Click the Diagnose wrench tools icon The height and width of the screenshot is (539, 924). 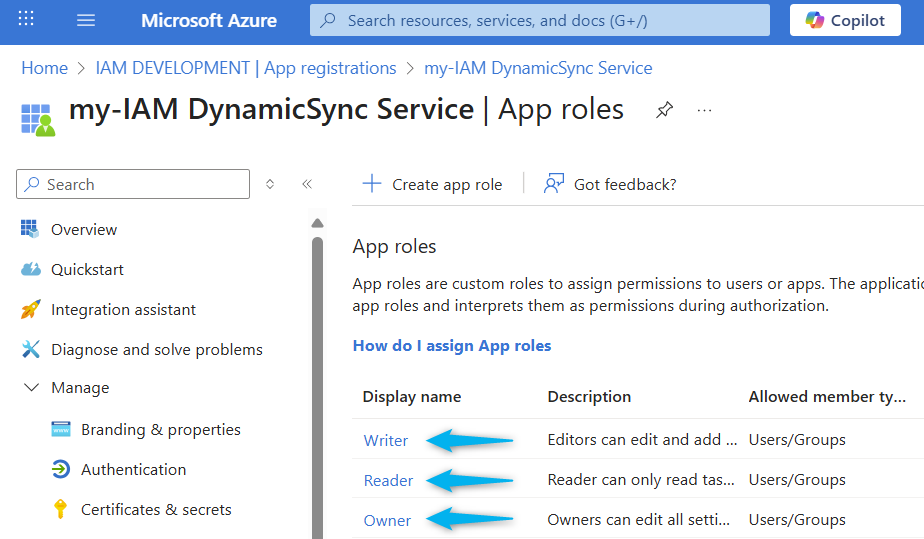point(31,349)
